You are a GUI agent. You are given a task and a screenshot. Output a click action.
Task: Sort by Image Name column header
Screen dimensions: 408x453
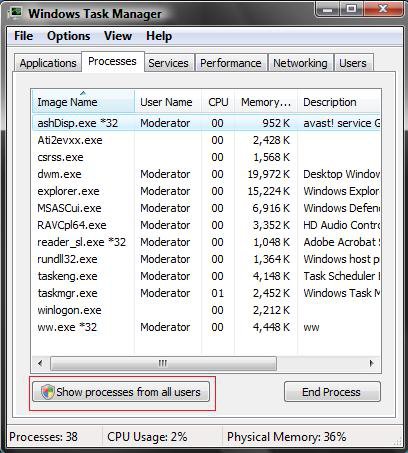pyautogui.click(x=83, y=102)
